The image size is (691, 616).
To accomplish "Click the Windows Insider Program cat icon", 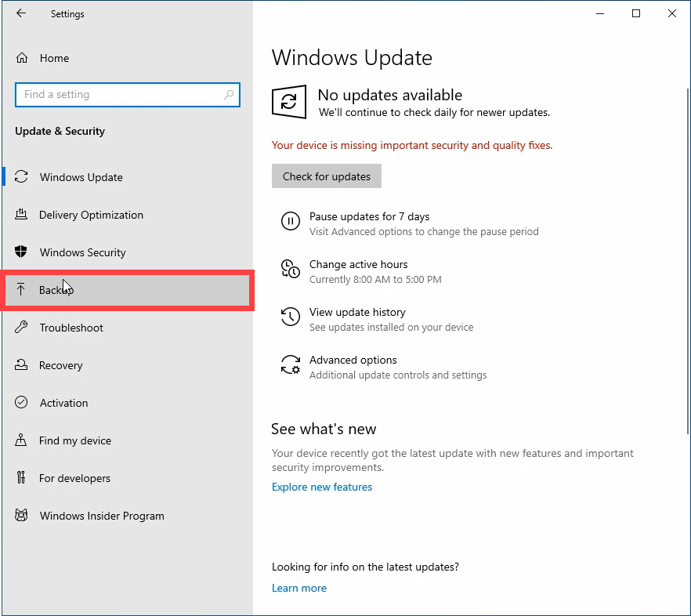I will click(21, 515).
